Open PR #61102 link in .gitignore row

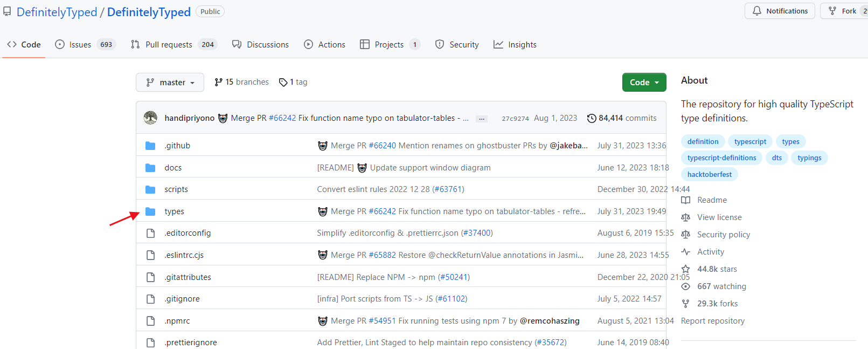451,299
